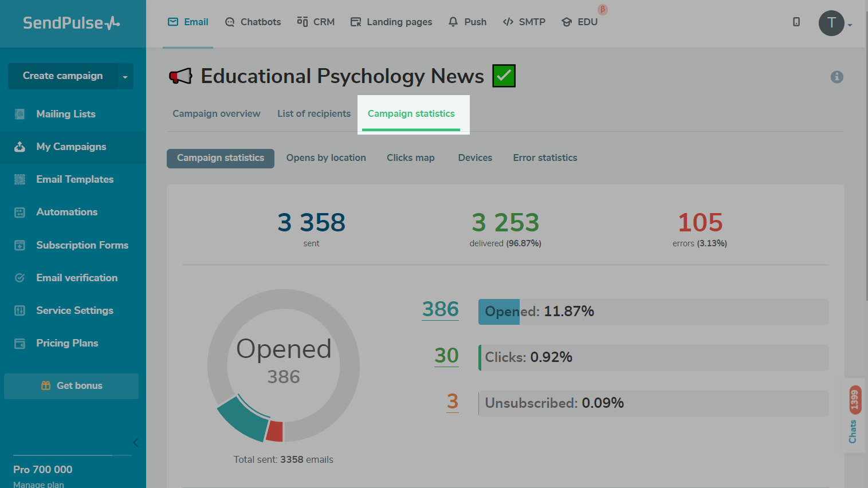Click the green checkmark status box
The image size is (868, 488).
coord(504,76)
